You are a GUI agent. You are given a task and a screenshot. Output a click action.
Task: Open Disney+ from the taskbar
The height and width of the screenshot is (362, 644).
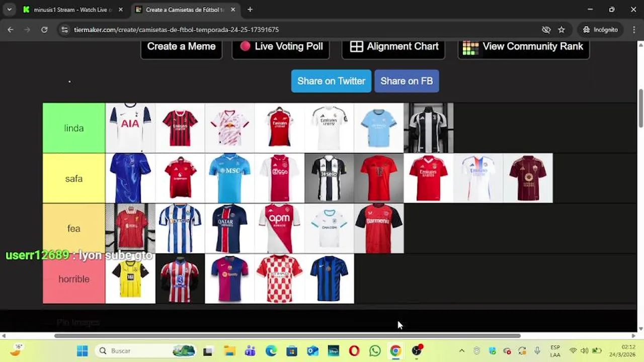tap(333, 351)
